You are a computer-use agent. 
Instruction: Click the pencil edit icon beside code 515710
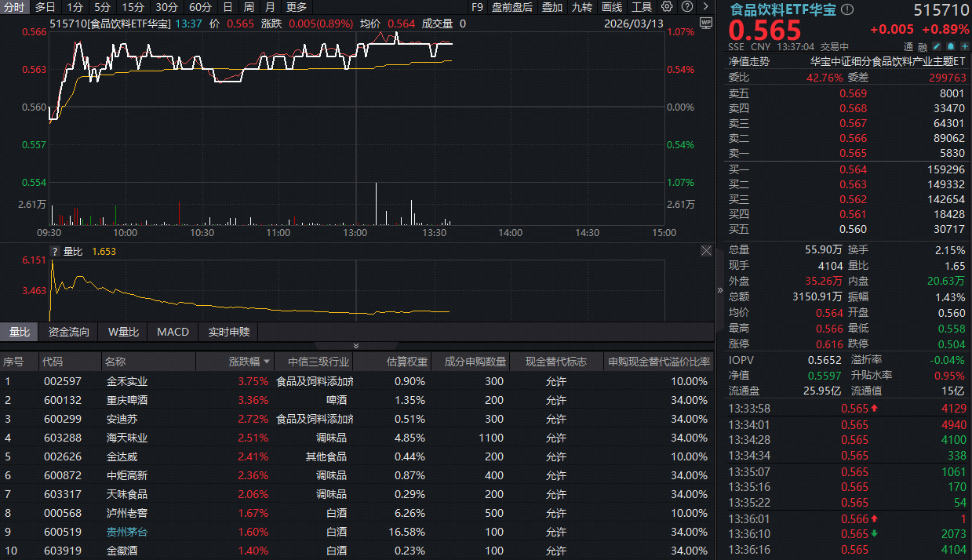pos(938,45)
